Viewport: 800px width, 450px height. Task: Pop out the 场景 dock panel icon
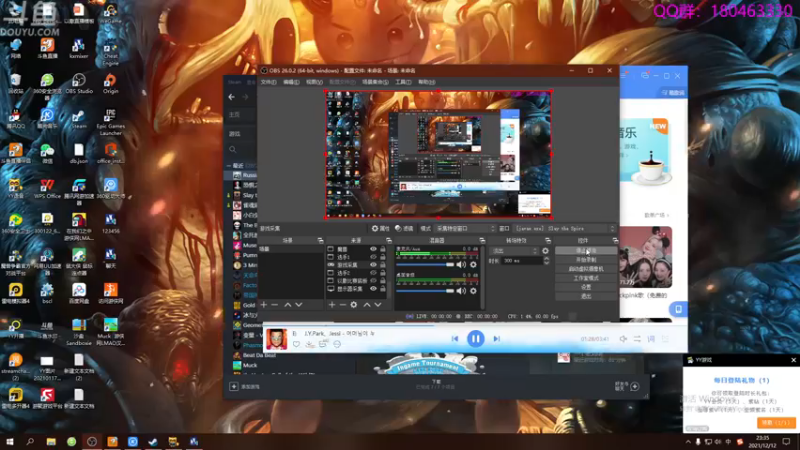coord(320,240)
